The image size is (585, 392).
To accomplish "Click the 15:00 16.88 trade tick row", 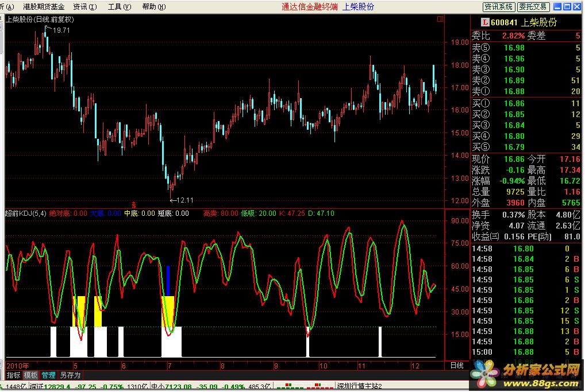I will 526,352.
